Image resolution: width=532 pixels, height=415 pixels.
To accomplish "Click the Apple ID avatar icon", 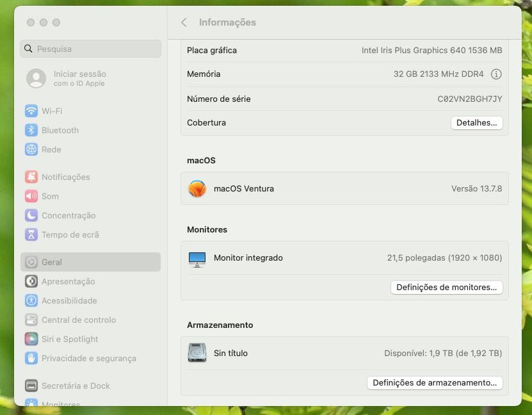I will point(36,78).
